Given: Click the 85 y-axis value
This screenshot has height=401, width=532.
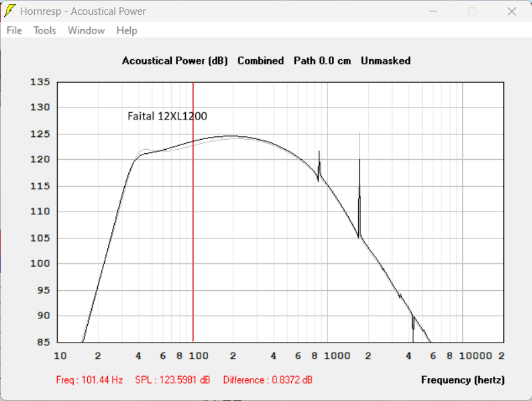Looking at the screenshot, I should click(44, 342).
